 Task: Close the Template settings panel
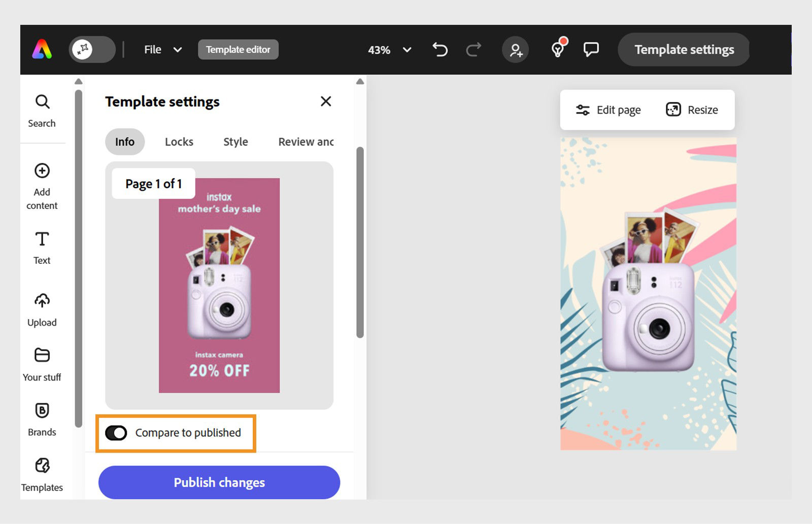coord(326,101)
